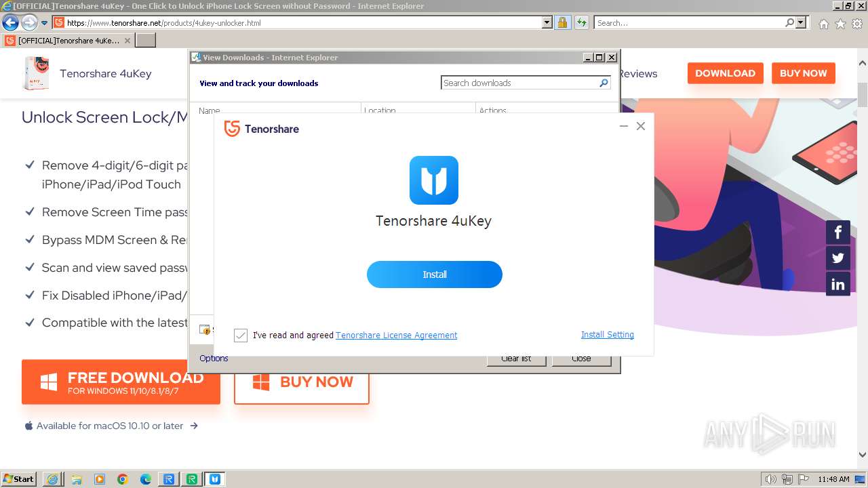Open Microsoft Edge from the taskbar

pos(146,479)
